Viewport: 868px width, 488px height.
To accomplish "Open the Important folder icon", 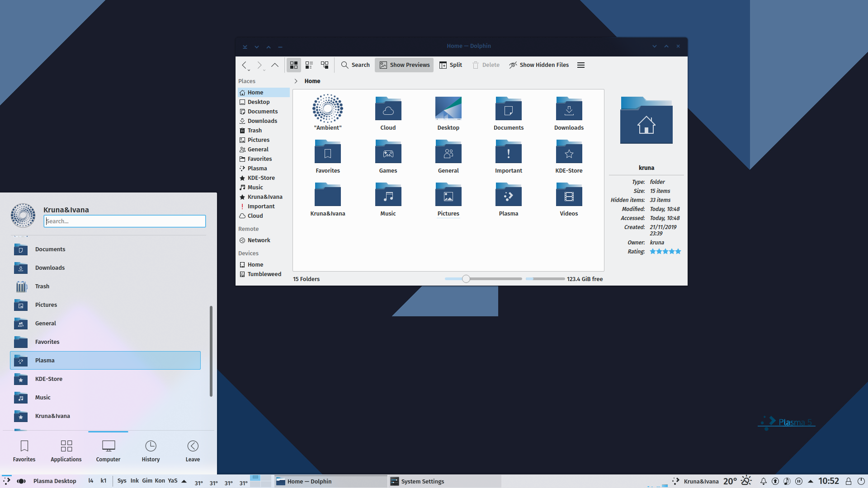I will pyautogui.click(x=509, y=152).
